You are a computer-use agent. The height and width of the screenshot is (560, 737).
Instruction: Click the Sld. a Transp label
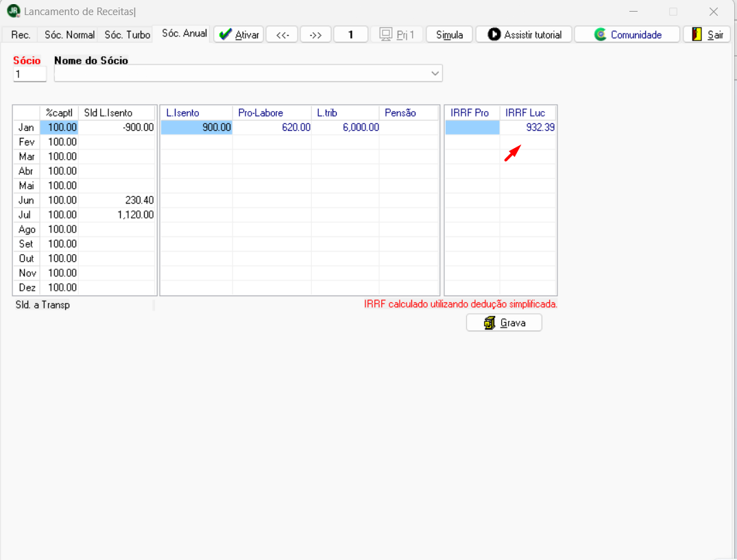click(43, 305)
